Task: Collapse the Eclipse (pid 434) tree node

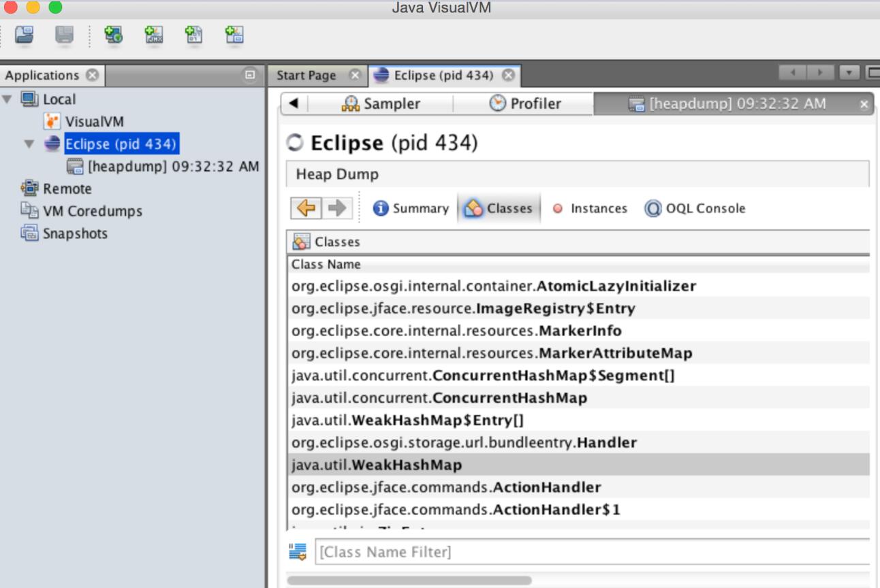Action: pos(29,144)
